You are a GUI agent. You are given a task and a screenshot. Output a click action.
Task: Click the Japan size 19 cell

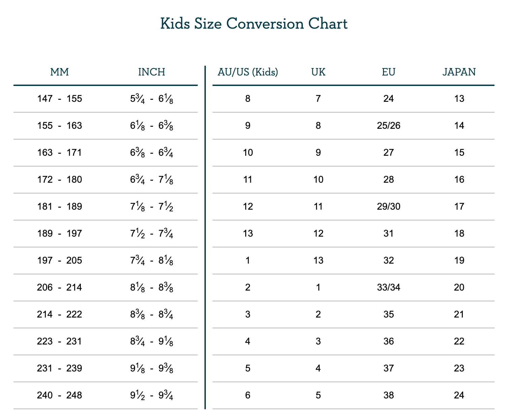coord(459,261)
